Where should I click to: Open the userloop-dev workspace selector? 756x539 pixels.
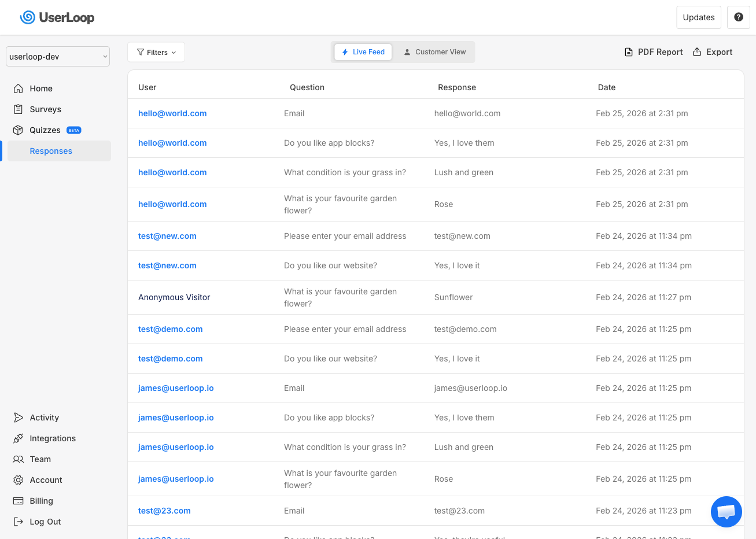[57, 56]
